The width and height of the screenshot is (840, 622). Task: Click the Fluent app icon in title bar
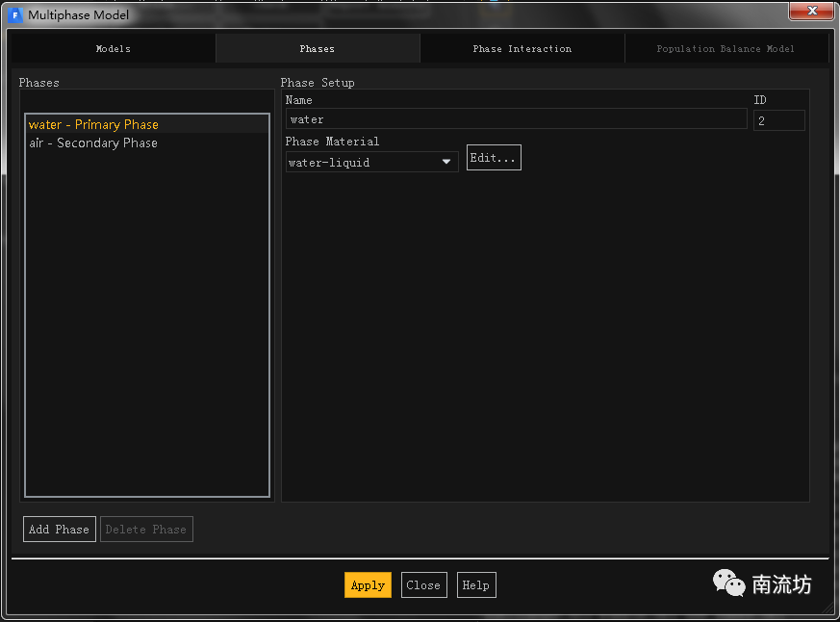point(15,15)
